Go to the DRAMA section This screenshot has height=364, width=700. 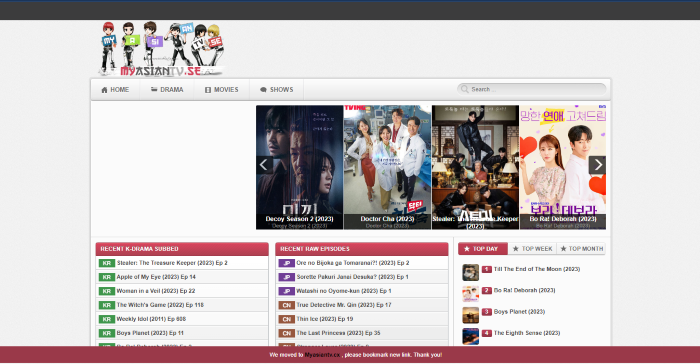(x=167, y=89)
